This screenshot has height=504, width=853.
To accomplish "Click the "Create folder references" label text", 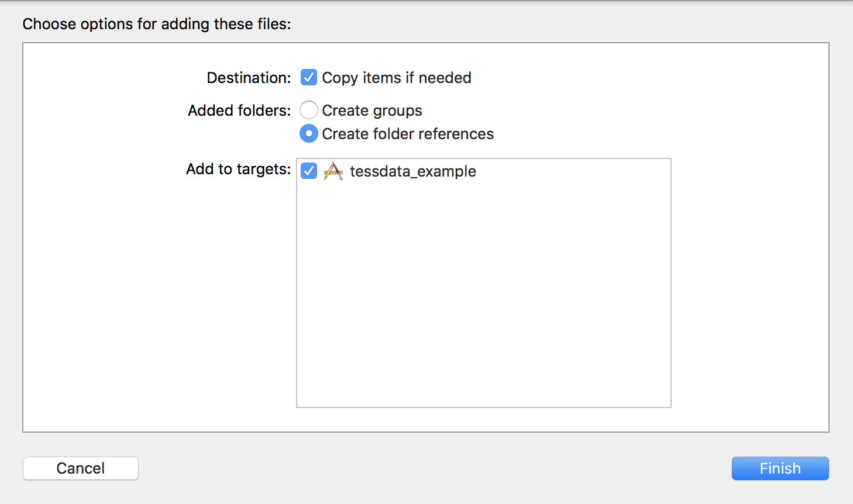I will [407, 134].
